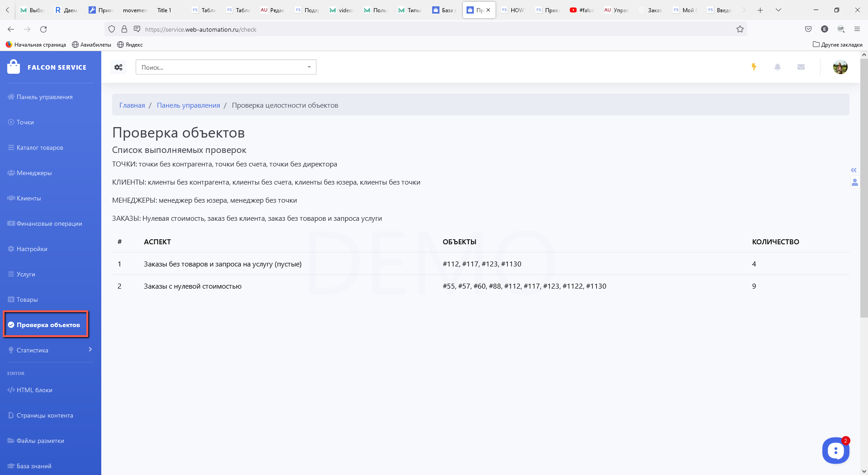Click the double-chevron collapse icon on right edge

(854, 170)
